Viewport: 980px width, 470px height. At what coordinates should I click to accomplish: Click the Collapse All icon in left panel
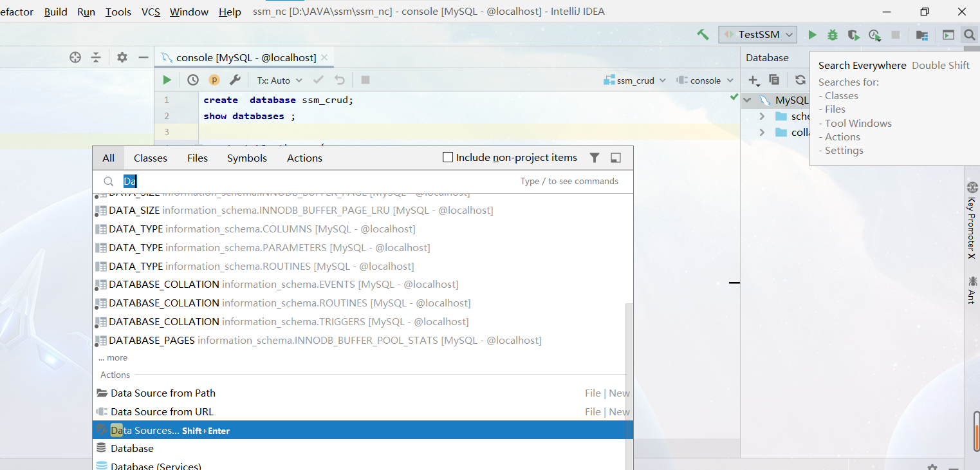96,57
